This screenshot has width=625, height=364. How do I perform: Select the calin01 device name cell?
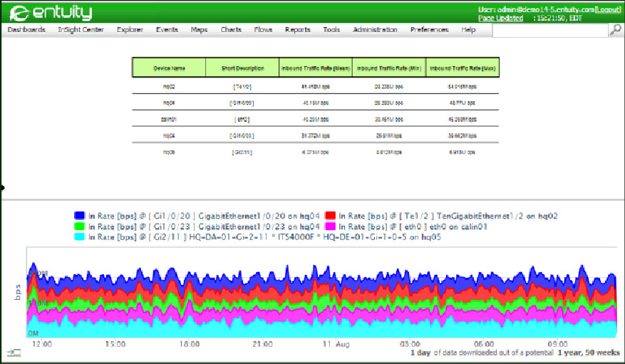[169, 119]
